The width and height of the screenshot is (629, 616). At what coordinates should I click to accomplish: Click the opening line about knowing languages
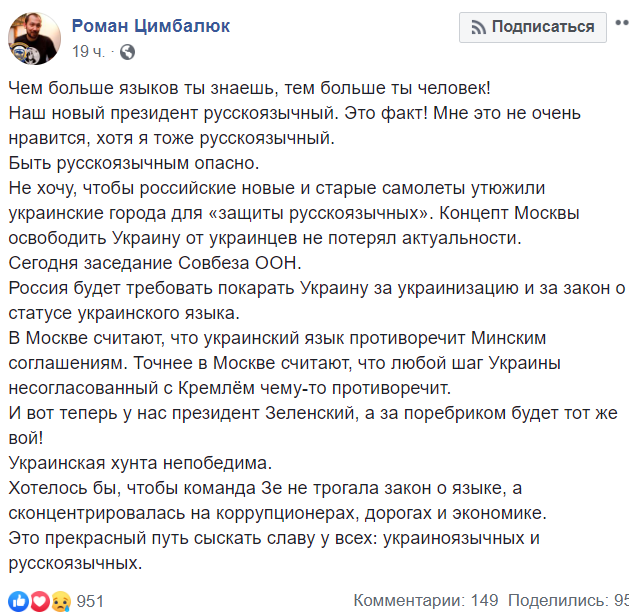[x=250, y=88]
